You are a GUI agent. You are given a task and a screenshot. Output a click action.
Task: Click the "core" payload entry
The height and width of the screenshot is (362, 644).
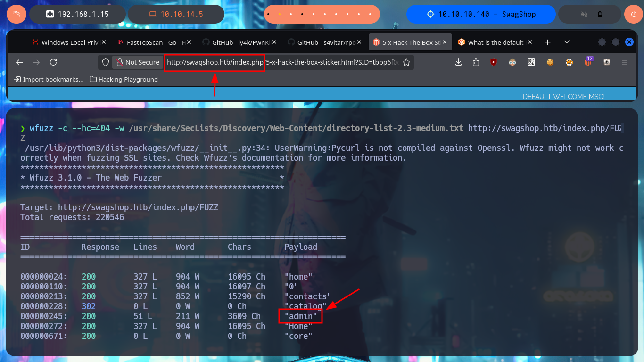[298, 336]
